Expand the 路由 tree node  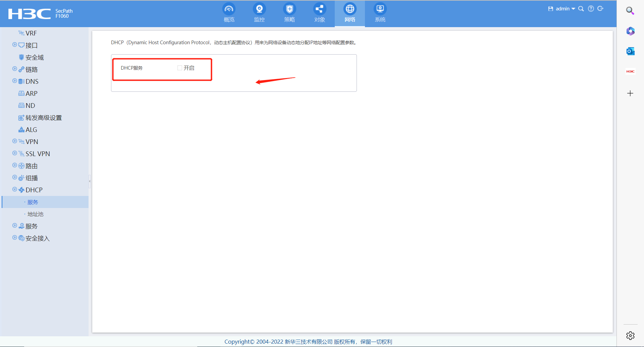tap(14, 165)
